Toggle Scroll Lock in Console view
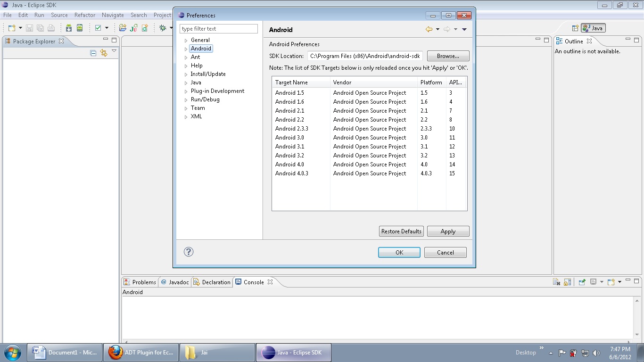Image resolution: width=644 pixels, height=362 pixels. click(568, 282)
